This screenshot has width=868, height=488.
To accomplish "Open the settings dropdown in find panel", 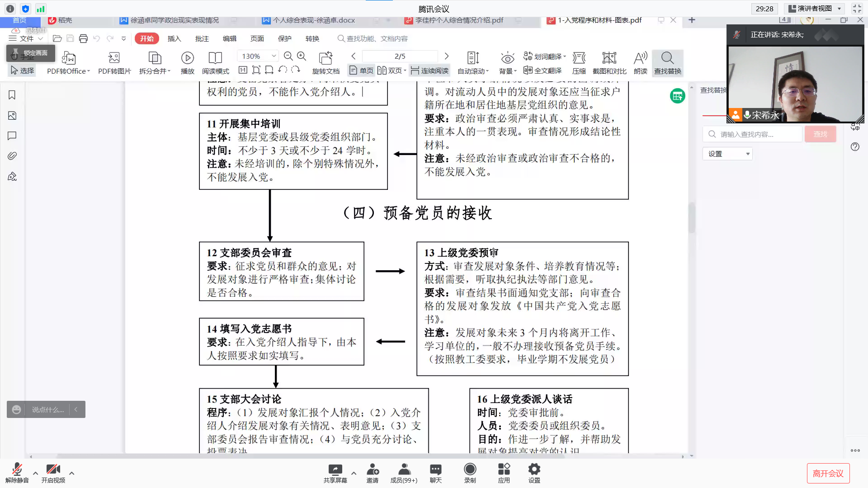I will [x=727, y=154].
